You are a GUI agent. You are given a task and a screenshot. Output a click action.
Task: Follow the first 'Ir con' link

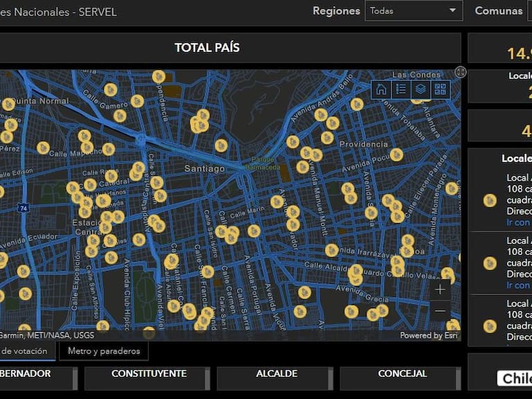(518, 222)
